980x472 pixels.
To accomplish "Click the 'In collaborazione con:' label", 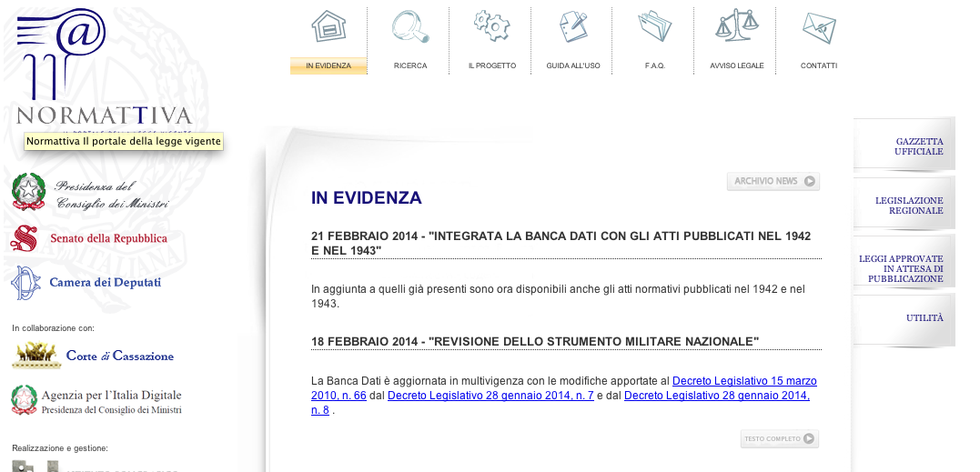I will (53, 327).
